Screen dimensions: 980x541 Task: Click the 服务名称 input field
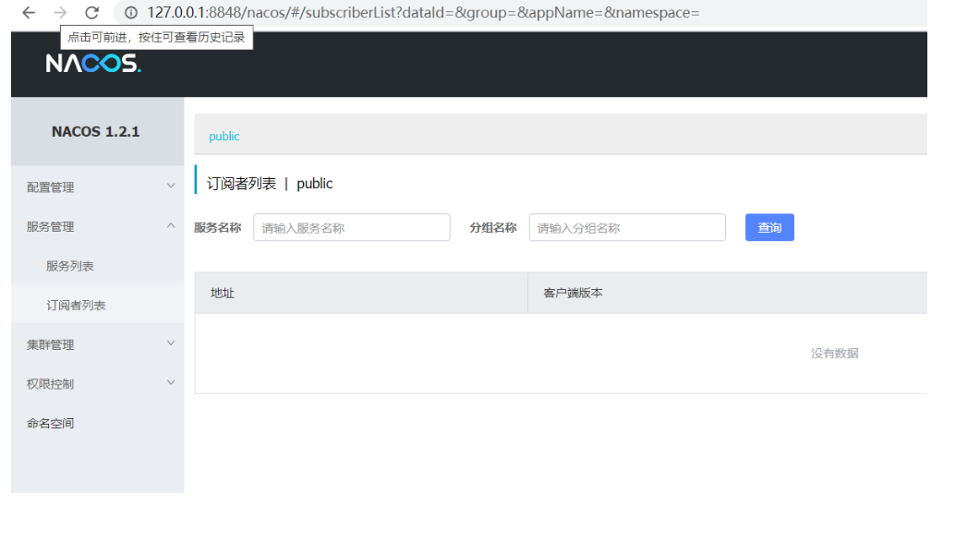click(x=352, y=227)
